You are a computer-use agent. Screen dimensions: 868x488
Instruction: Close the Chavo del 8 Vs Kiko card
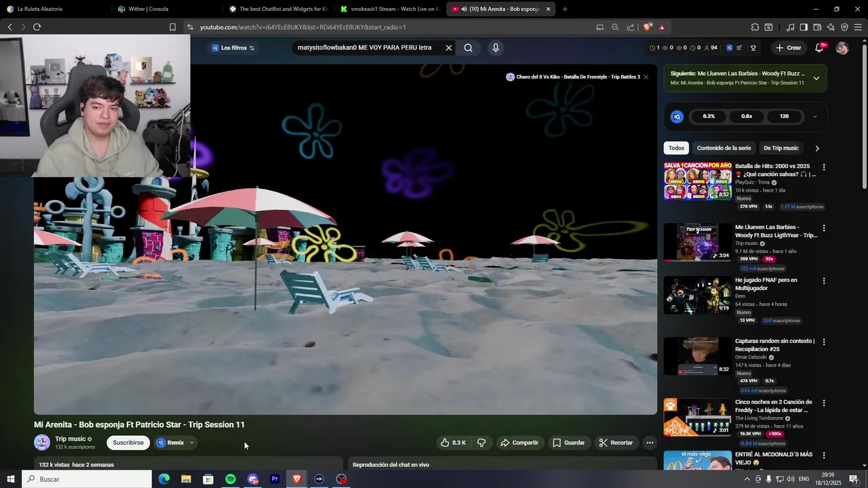click(646, 77)
